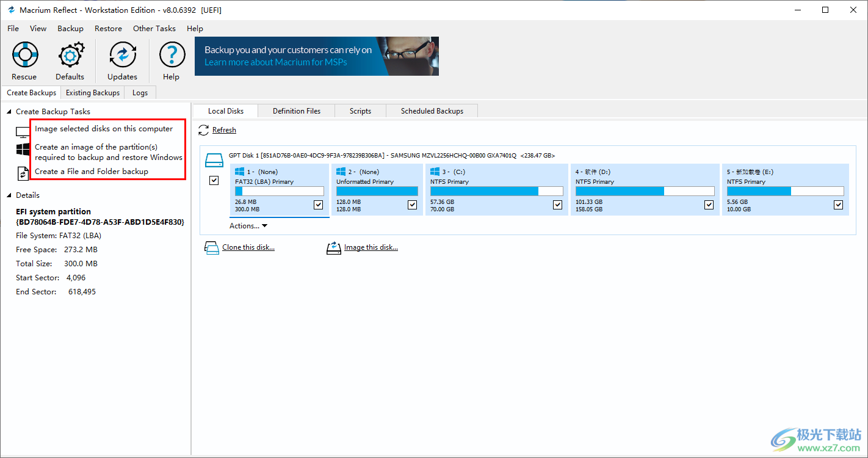Uncheck the C: partition checkbox
The image size is (868, 458).
pos(558,205)
